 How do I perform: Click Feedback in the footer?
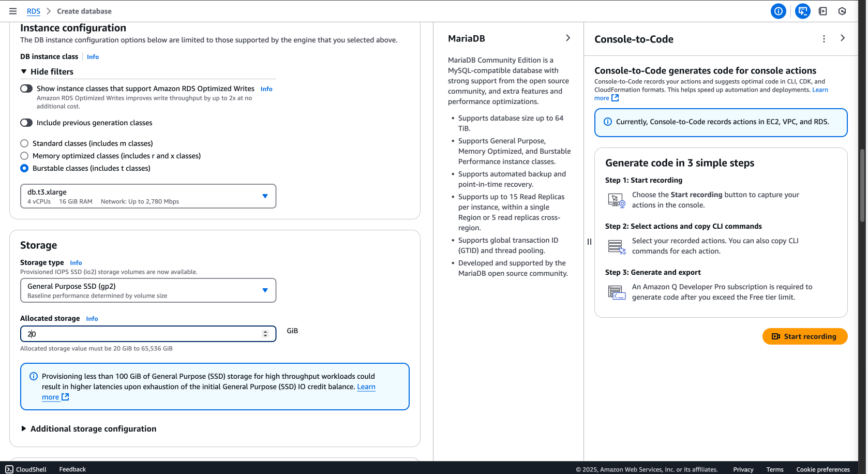click(72, 469)
